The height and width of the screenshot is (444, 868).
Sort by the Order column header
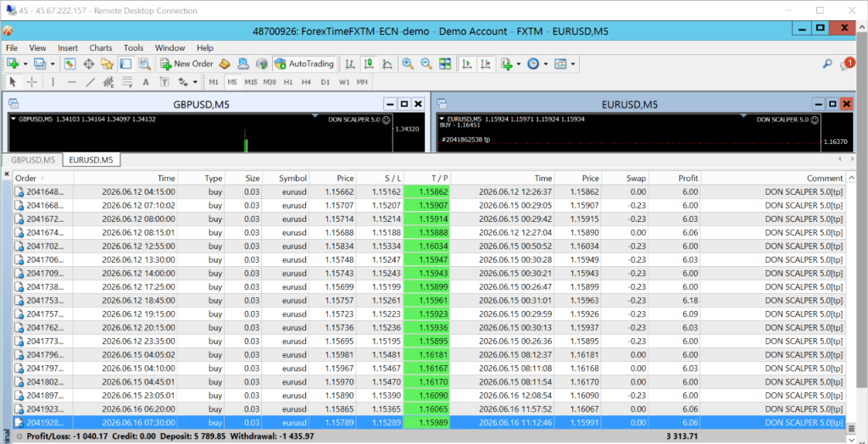[43, 178]
